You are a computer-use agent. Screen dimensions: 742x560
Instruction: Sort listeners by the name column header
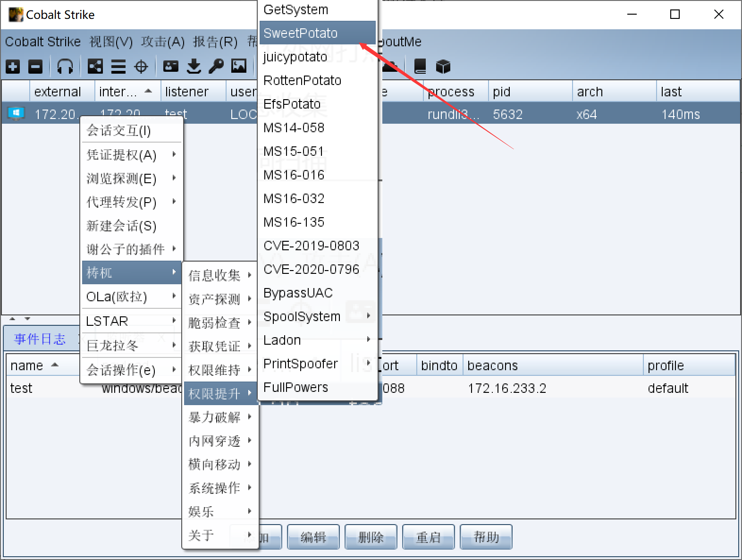pyautogui.click(x=43, y=365)
